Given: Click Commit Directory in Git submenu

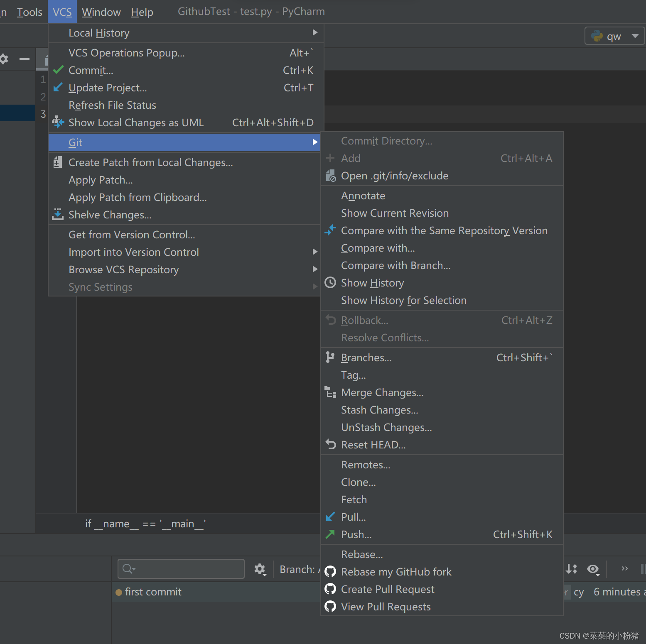Looking at the screenshot, I should (442, 141).
